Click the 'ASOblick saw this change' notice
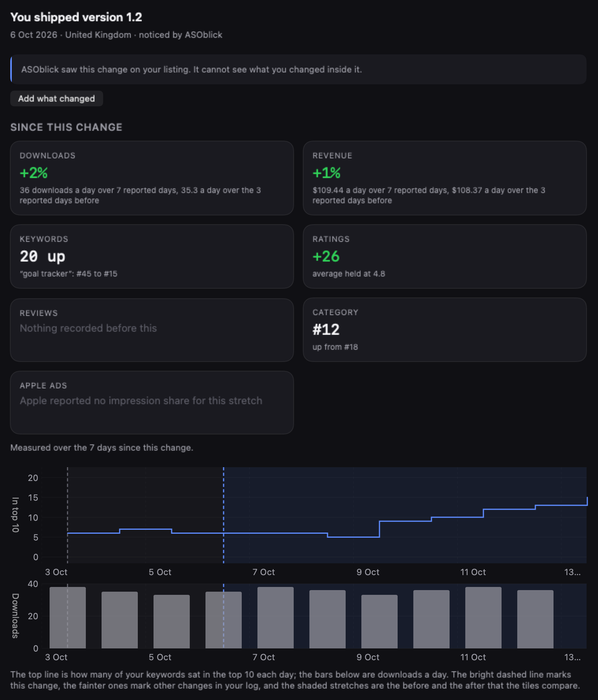598x700 pixels. tap(298, 69)
